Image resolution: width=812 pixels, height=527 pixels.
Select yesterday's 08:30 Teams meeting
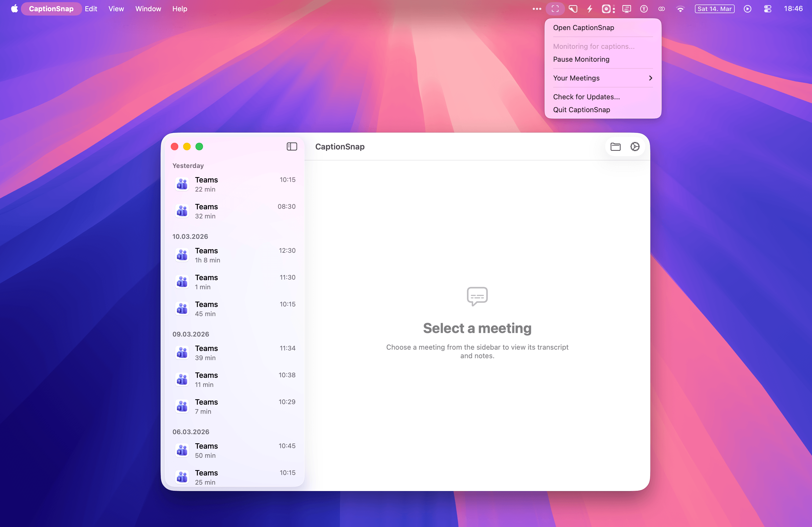[235, 211]
